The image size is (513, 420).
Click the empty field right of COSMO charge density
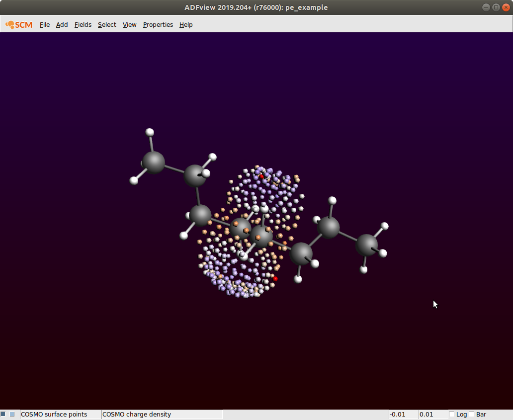[x=305, y=414]
